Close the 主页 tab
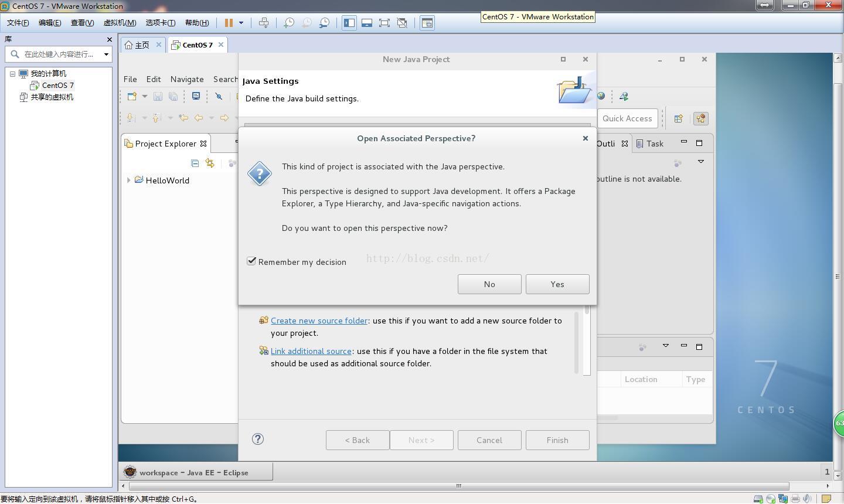Screen dimensions: 844x504 [158, 45]
